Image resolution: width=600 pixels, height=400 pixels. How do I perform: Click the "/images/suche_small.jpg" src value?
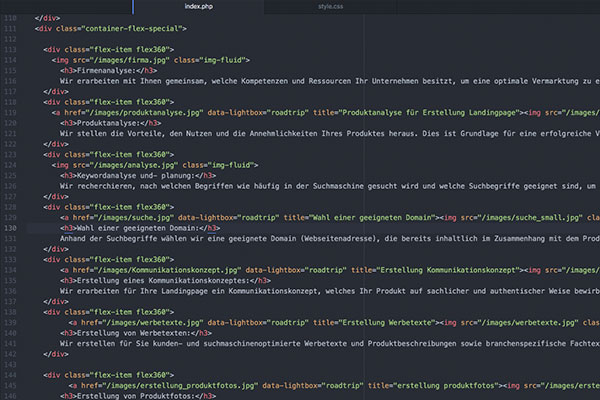click(532, 217)
